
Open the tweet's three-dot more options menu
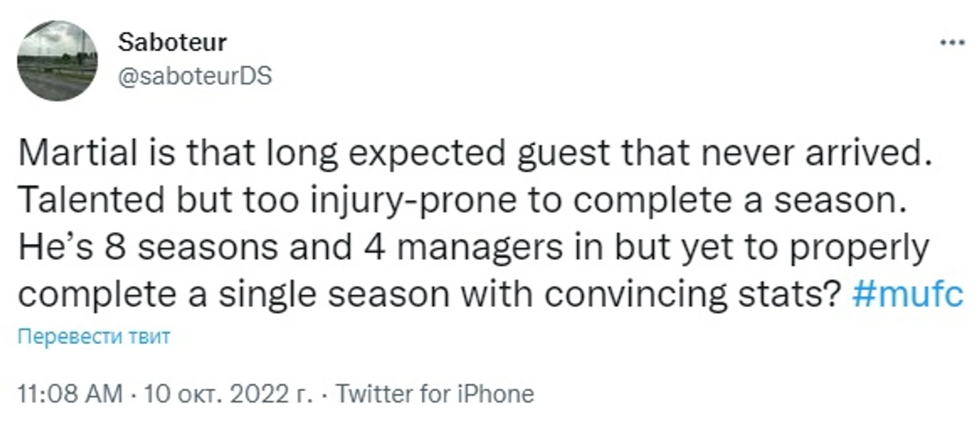pos(952,42)
